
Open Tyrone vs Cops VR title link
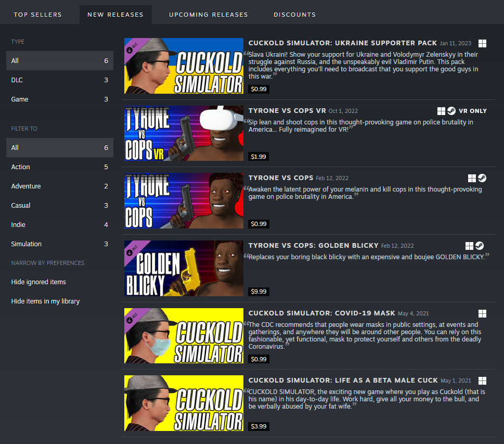tap(287, 111)
